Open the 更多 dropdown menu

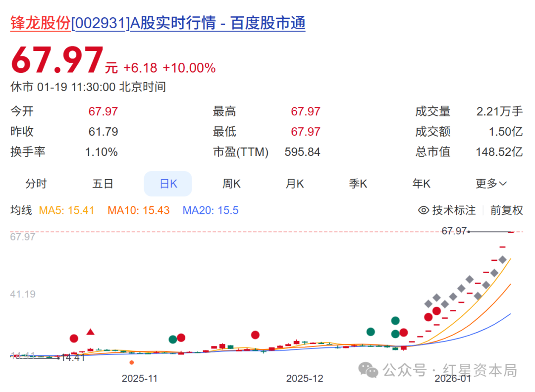point(489,184)
